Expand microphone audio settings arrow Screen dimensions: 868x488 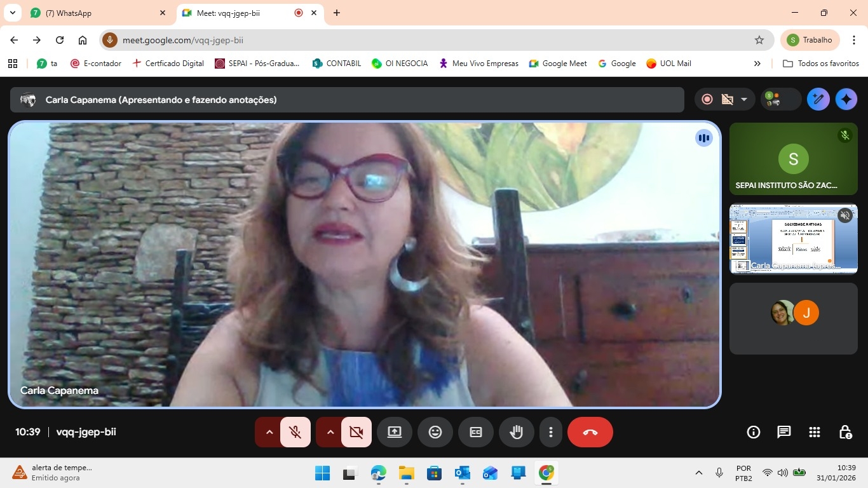[x=269, y=432]
